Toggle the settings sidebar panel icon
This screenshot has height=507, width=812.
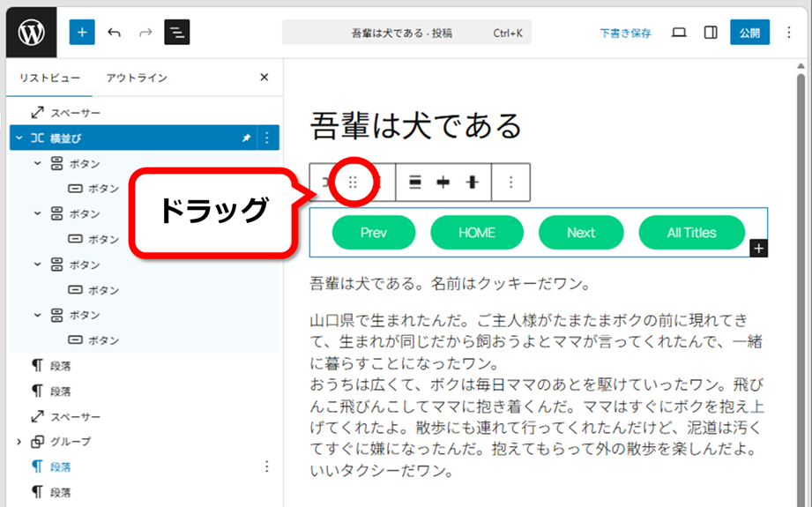point(711,33)
